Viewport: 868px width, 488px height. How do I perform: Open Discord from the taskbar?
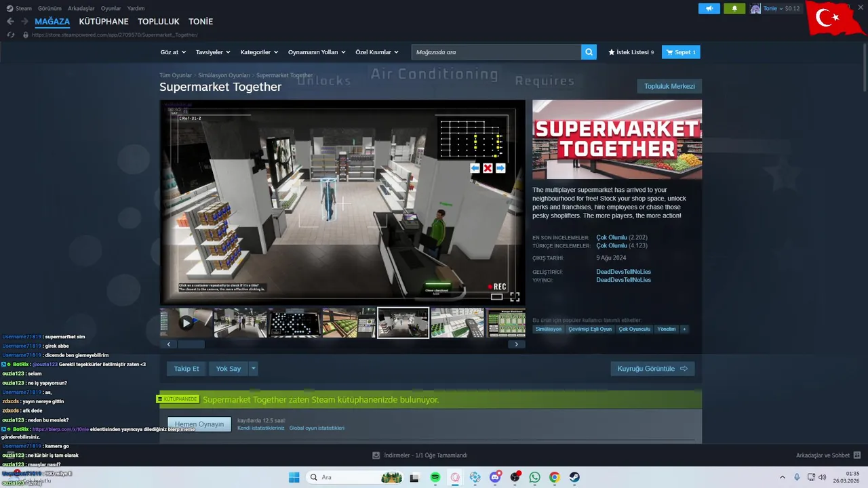(495, 477)
